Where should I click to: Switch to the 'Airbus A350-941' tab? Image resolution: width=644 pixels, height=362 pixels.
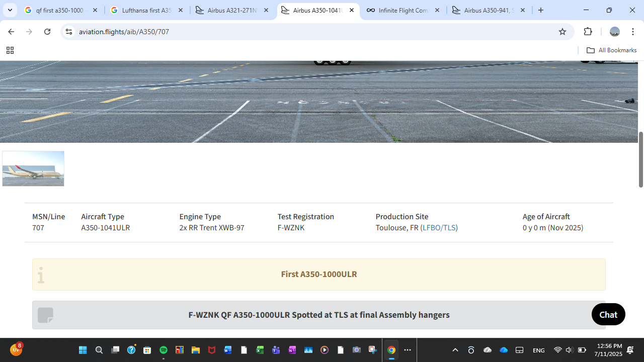point(489,10)
